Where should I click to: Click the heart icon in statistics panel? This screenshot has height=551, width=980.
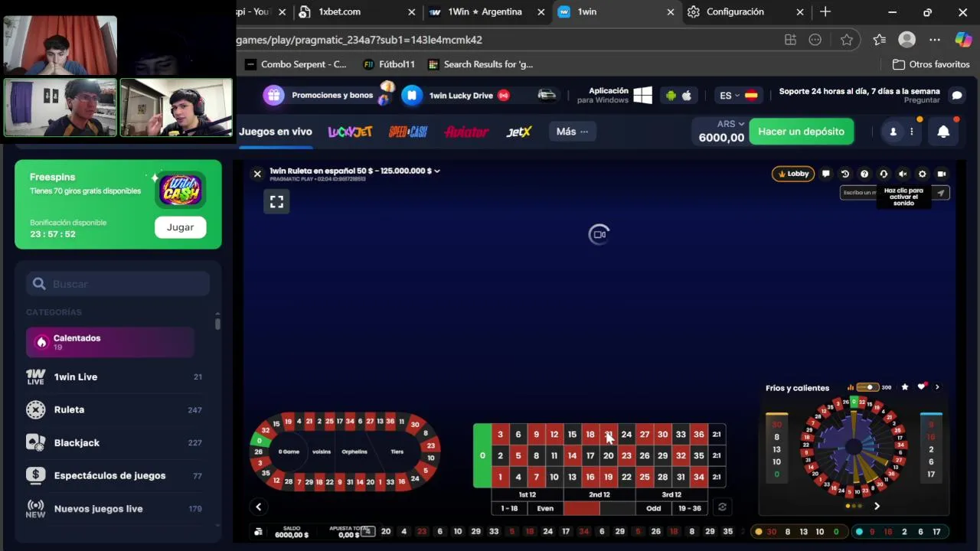click(922, 387)
